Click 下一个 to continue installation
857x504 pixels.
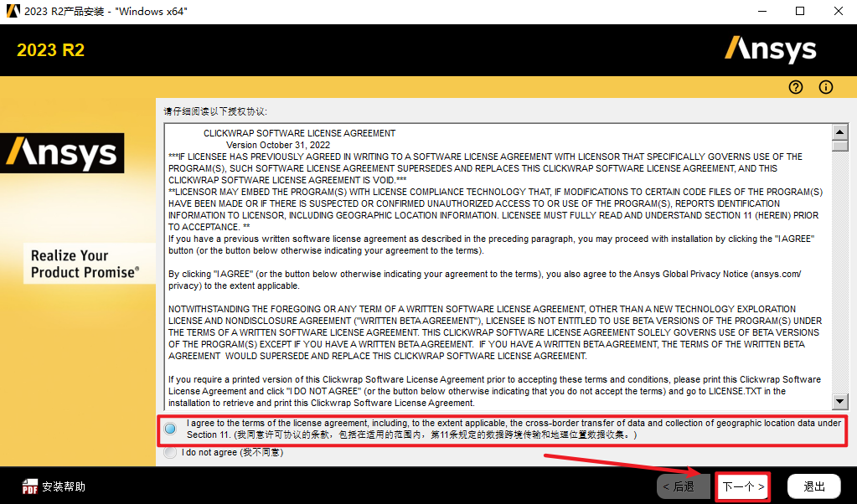[743, 486]
